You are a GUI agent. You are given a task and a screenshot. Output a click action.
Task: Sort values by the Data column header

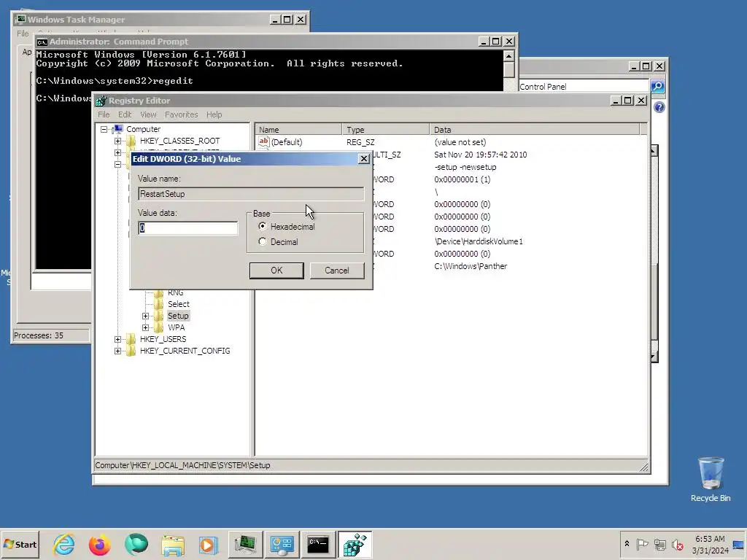[x=535, y=130]
